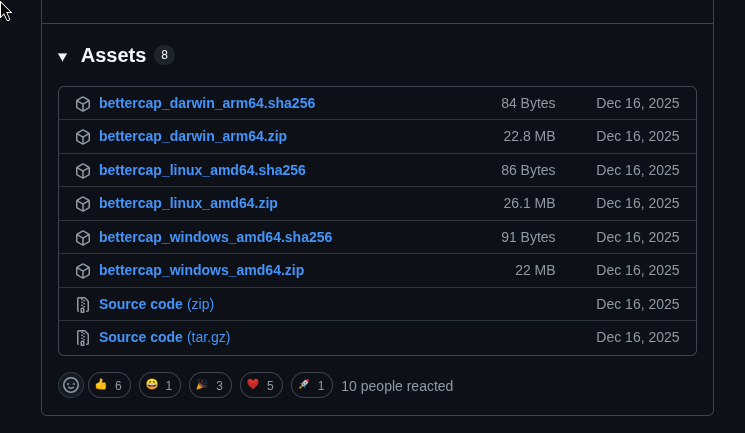Viewport: 745px width, 433px height.
Task: Click the Assets heading text
Action: pyautogui.click(x=113, y=56)
